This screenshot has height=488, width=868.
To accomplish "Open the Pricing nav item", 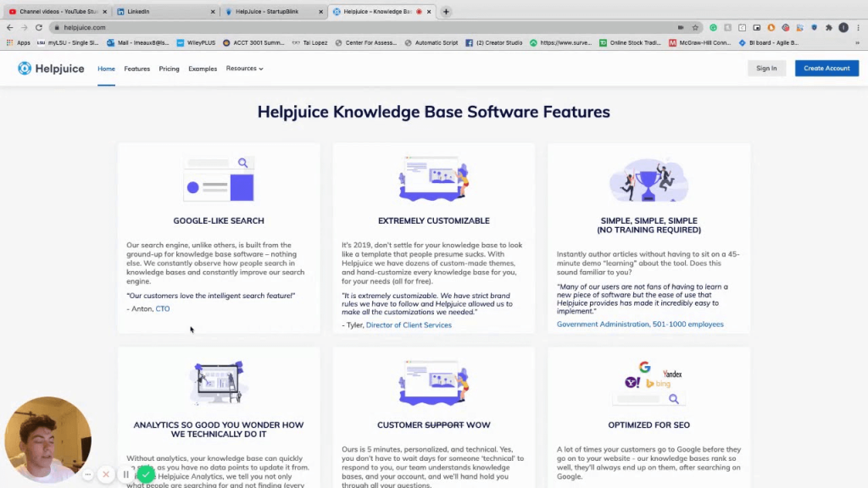I will (x=169, y=69).
